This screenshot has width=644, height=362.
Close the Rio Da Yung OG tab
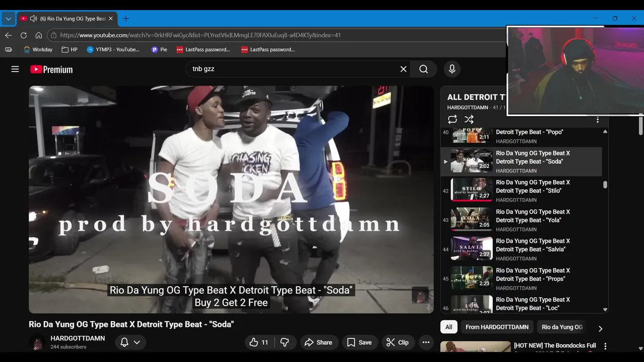pos(111,19)
